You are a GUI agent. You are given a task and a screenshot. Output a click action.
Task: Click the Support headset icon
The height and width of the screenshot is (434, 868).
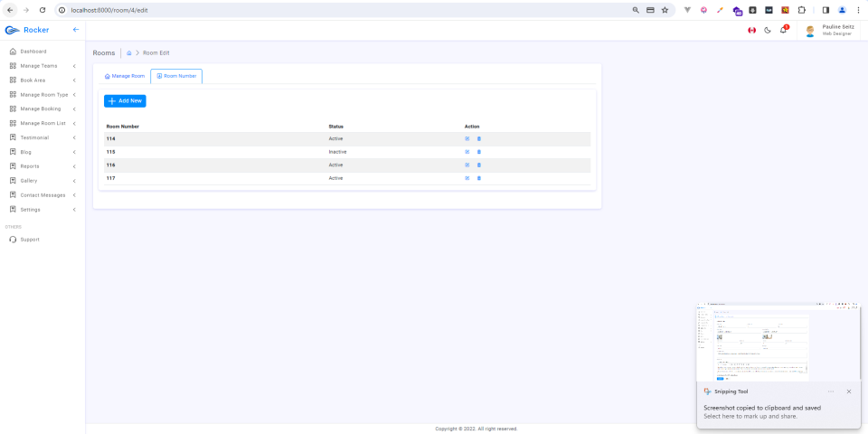click(x=14, y=240)
